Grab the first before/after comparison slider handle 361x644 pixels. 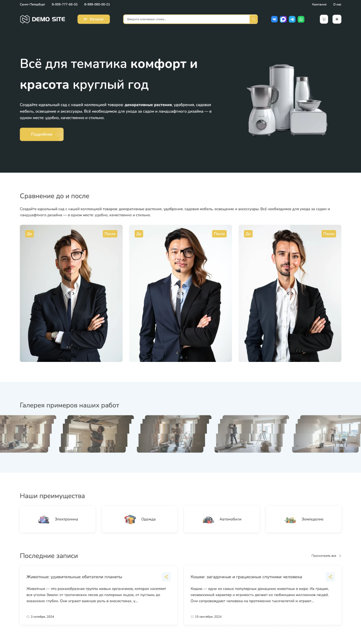click(x=71, y=293)
